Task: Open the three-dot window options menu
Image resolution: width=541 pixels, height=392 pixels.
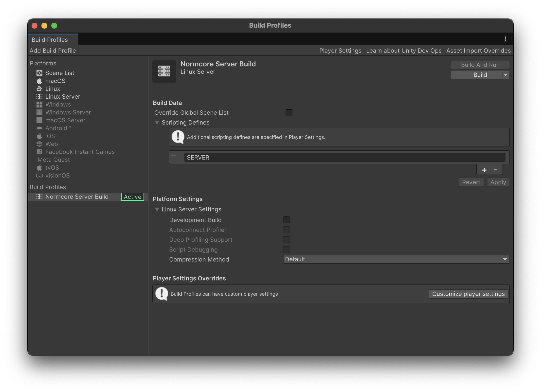Action: (505, 39)
